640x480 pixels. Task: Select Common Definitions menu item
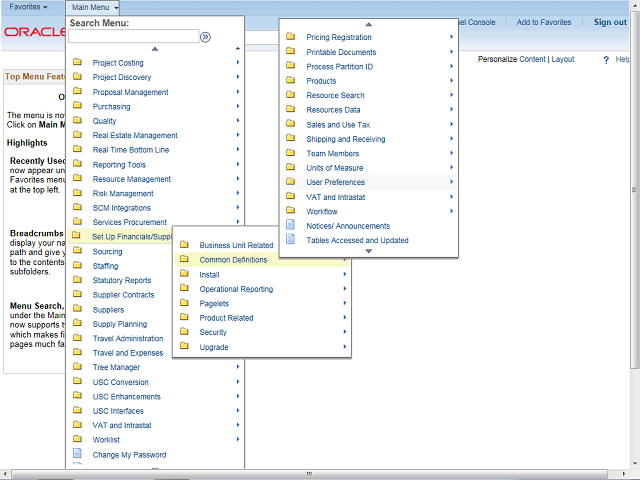262,260
